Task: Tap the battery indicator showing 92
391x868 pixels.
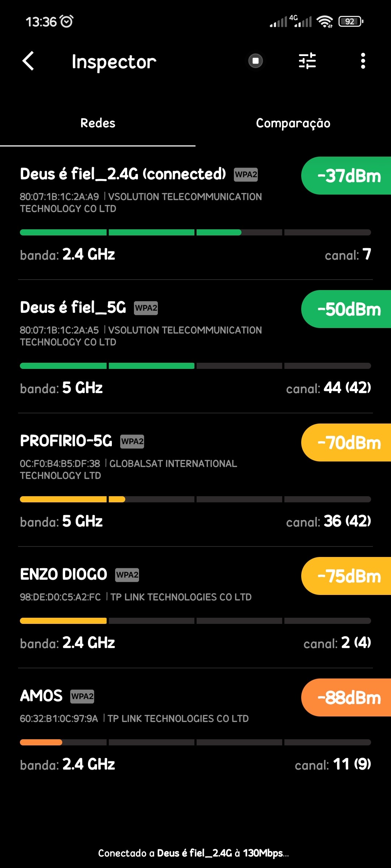Action: click(350, 22)
